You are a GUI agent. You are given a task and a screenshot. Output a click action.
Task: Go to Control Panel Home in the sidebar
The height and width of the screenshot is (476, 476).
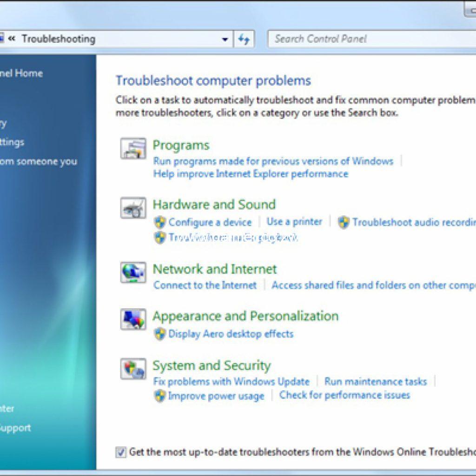tap(21, 73)
